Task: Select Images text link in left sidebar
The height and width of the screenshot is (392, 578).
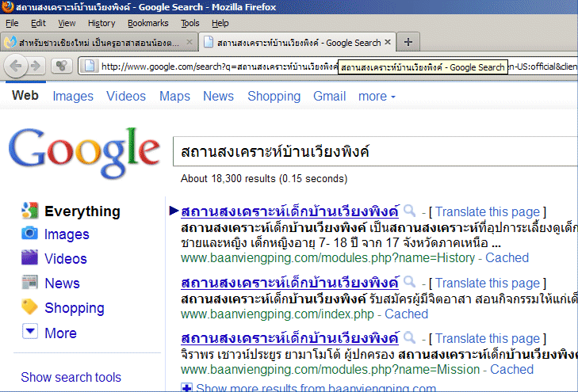Action: point(67,235)
